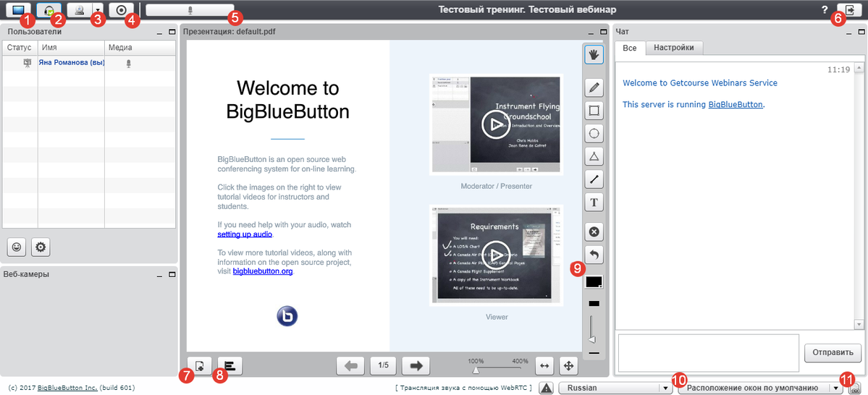Open webcam dropdown arrow in top bar
The height and width of the screenshot is (395, 868).
98,9
